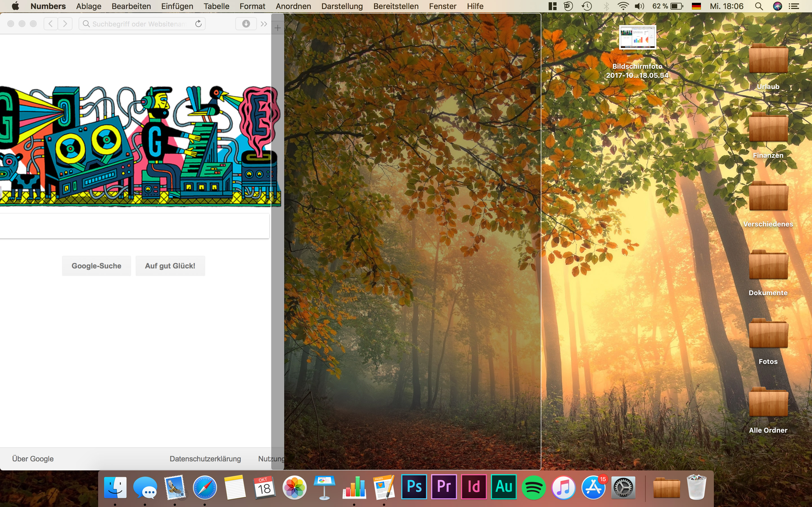The width and height of the screenshot is (812, 507).
Task: Open Photoshop from the Dock
Action: tap(414, 487)
